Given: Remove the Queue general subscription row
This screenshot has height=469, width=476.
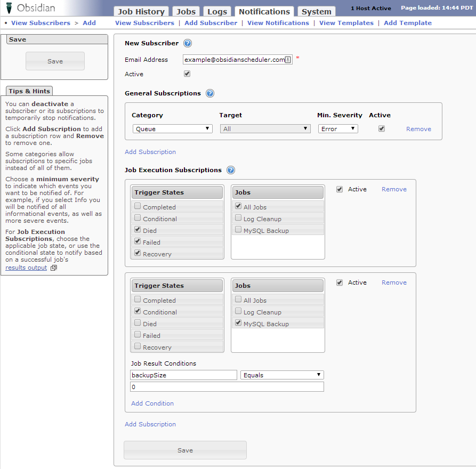Looking at the screenshot, I should click(x=418, y=129).
